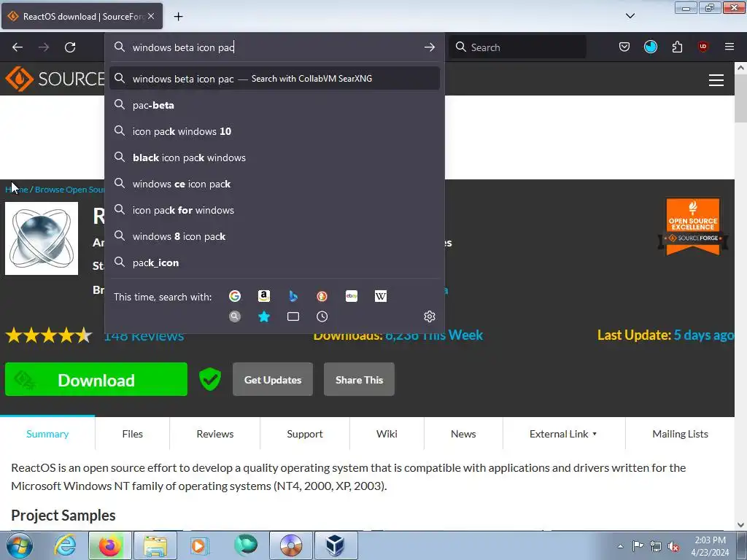Screen dimensions: 747x560
Task: Select suggestion 'icon pack for windows'
Action: pos(274,210)
